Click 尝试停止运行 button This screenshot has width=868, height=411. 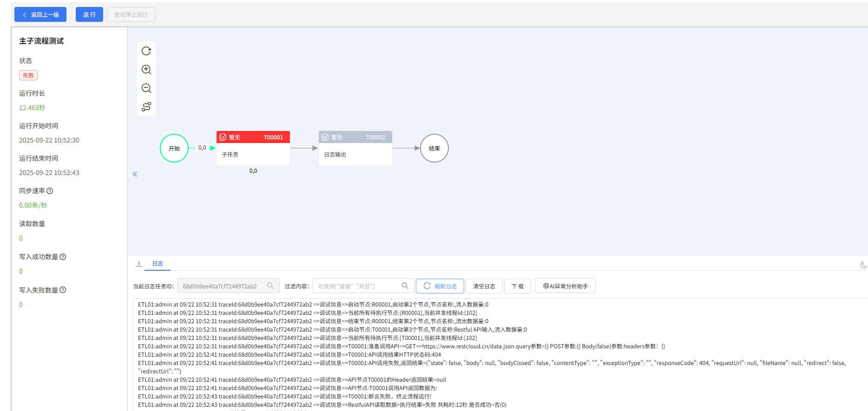(131, 14)
